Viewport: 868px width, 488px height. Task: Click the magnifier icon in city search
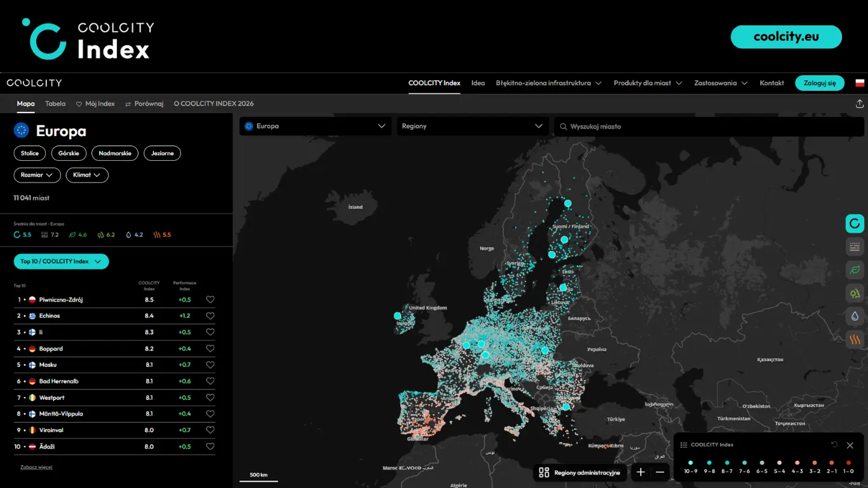pos(562,126)
